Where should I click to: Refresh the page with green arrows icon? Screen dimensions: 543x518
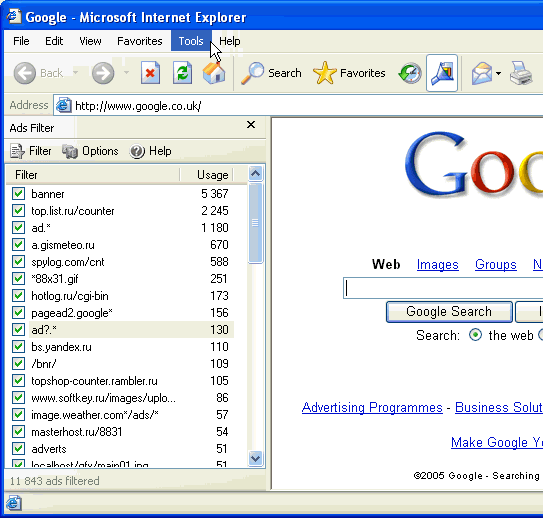pyautogui.click(x=183, y=73)
